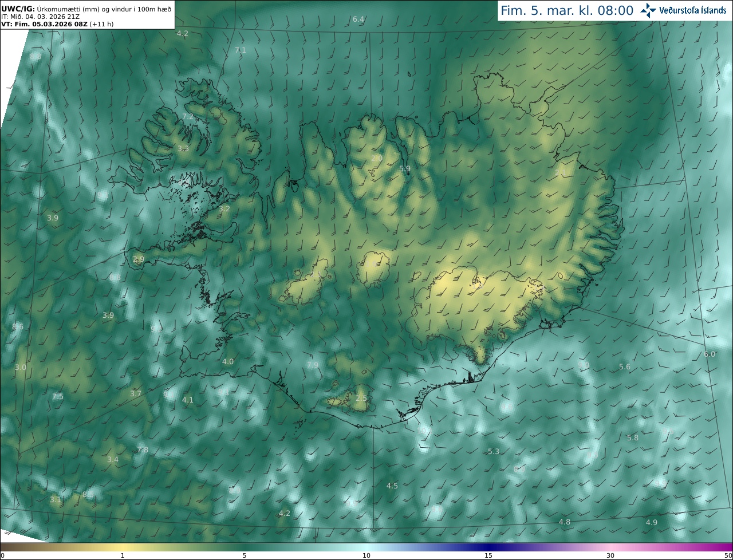Click the '0' tick label on the color scale

click(2, 555)
